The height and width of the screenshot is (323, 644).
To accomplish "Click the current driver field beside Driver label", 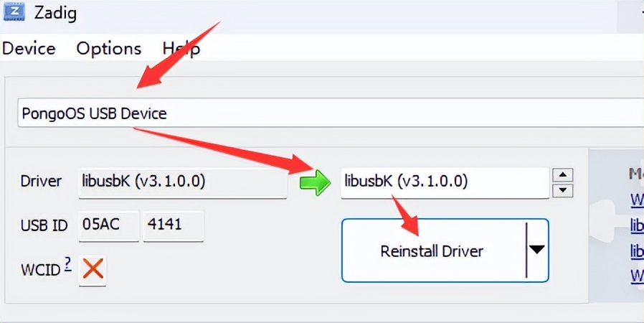I will [x=182, y=182].
